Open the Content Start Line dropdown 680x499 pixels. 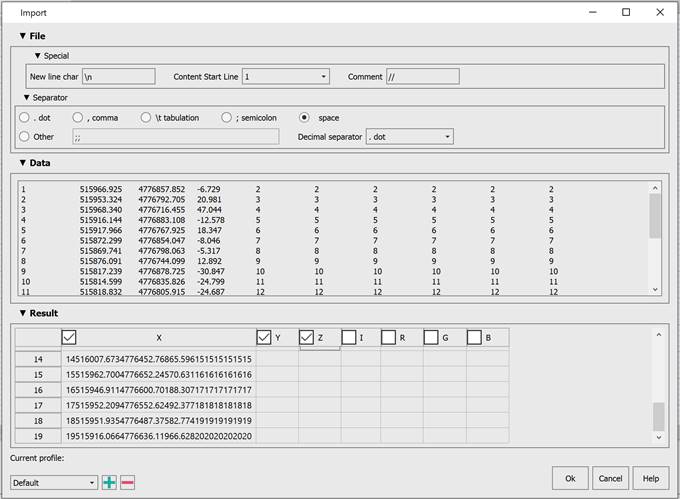286,77
